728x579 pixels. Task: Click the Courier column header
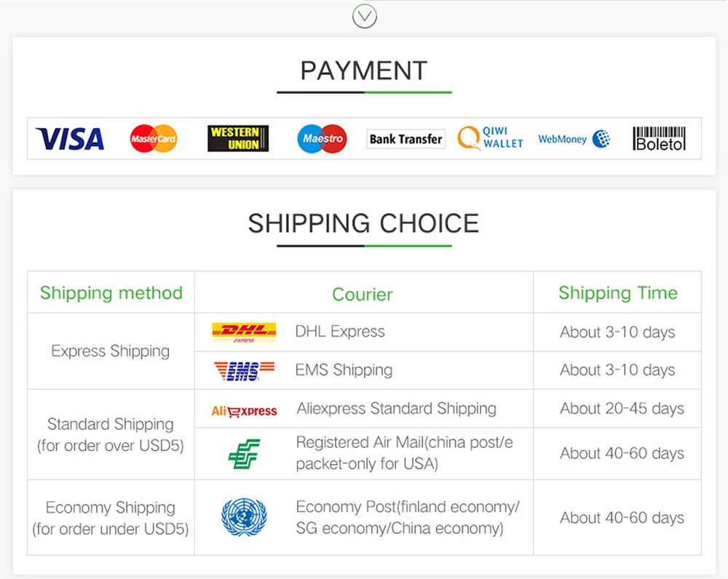click(x=363, y=294)
